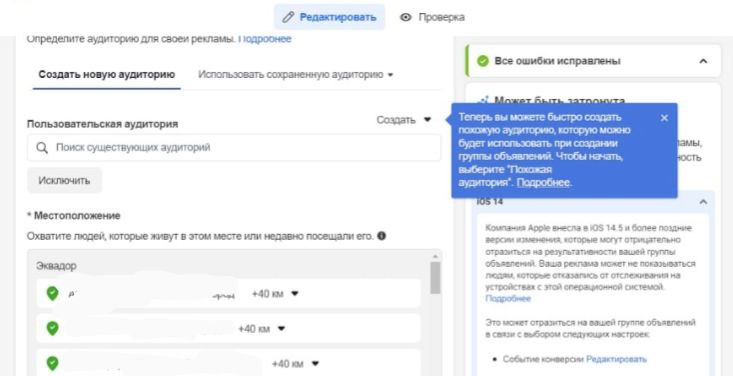
Task: Click green pin icon of second location
Action: [x=52, y=328]
